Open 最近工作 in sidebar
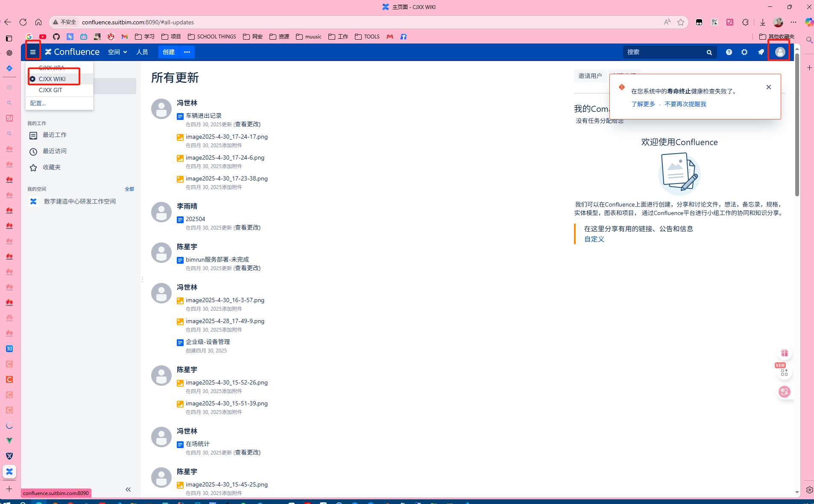Viewport: 814px width, 504px height. click(54, 135)
